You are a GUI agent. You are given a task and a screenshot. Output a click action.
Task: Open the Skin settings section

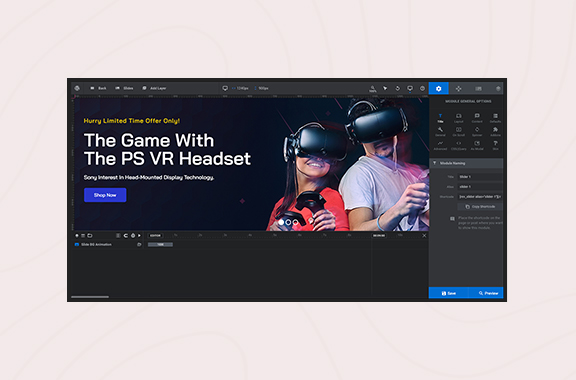495,146
